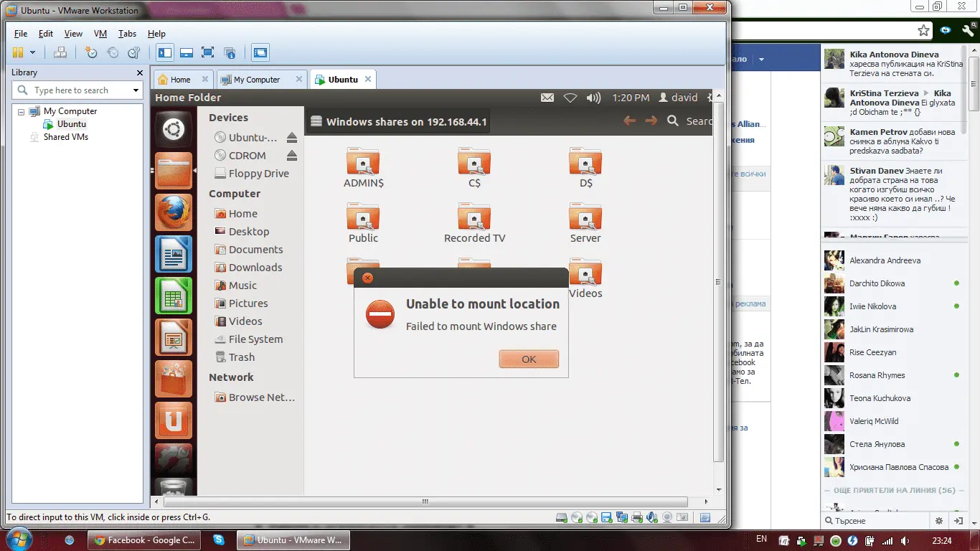Click the VM vertical scrollbar
The width and height of the screenshot is (980, 551).
click(720, 282)
